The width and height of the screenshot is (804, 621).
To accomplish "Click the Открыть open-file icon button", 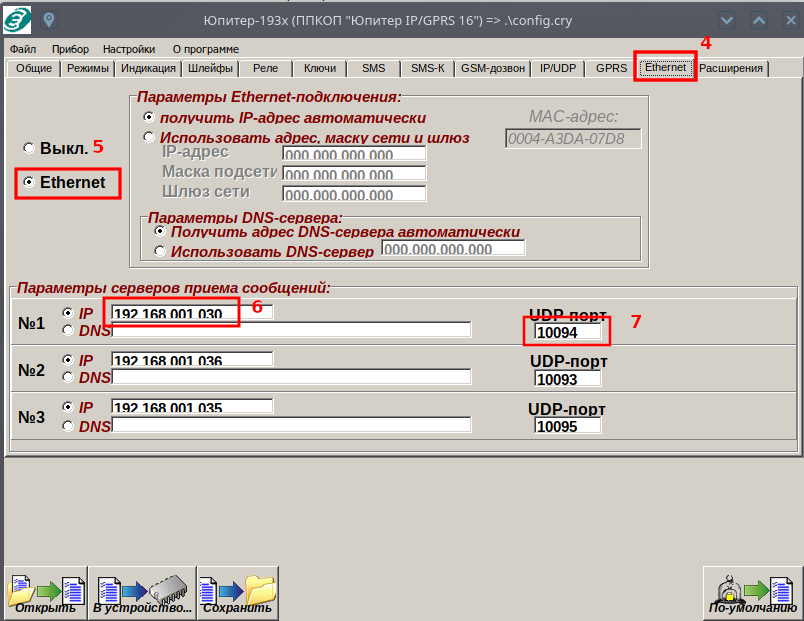I will point(45,593).
